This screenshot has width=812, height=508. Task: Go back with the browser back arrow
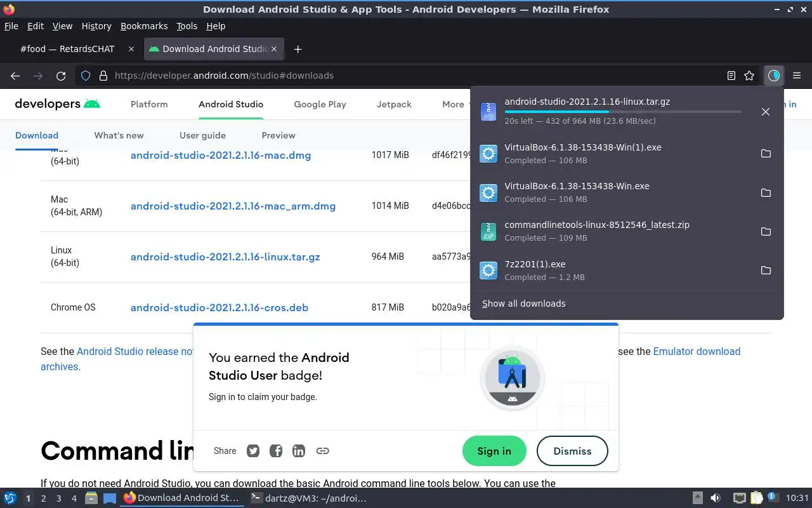[15, 76]
